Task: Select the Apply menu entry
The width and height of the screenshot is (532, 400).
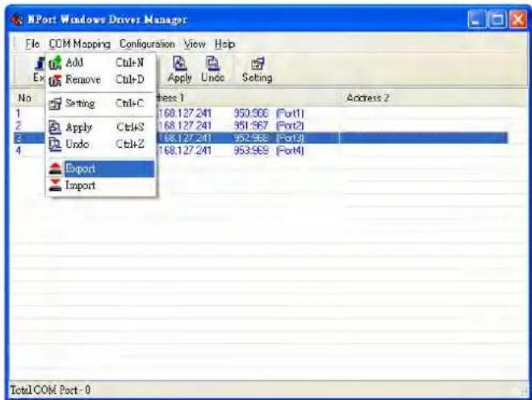Action: 102,128
